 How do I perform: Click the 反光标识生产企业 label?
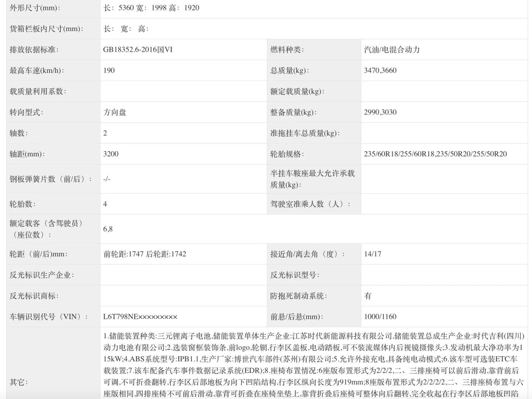click(x=42, y=275)
